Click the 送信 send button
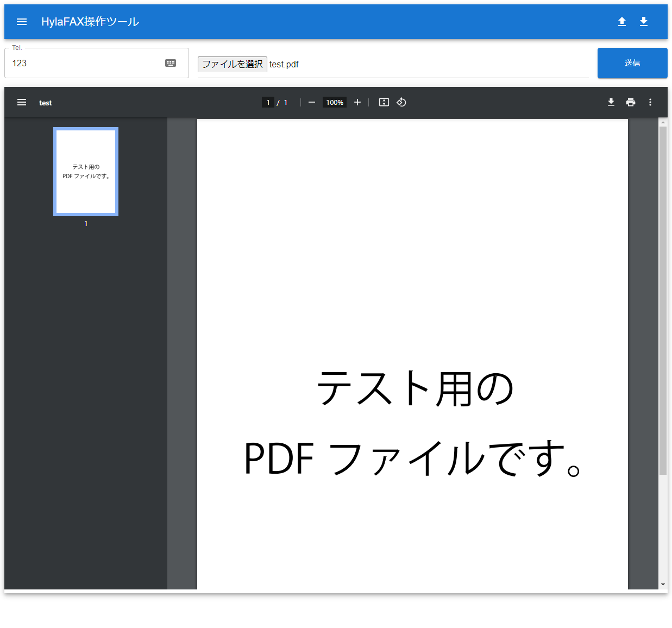This screenshot has width=672, height=628. tap(632, 63)
